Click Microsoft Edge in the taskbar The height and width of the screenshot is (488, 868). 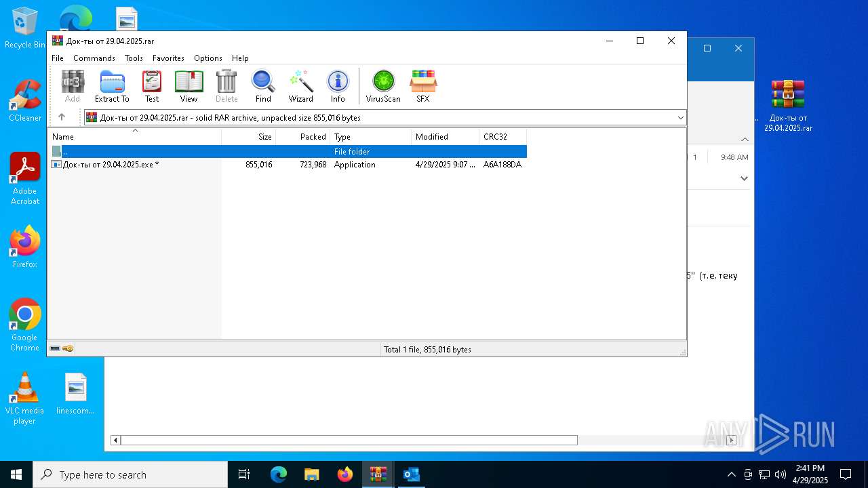(x=279, y=474)
